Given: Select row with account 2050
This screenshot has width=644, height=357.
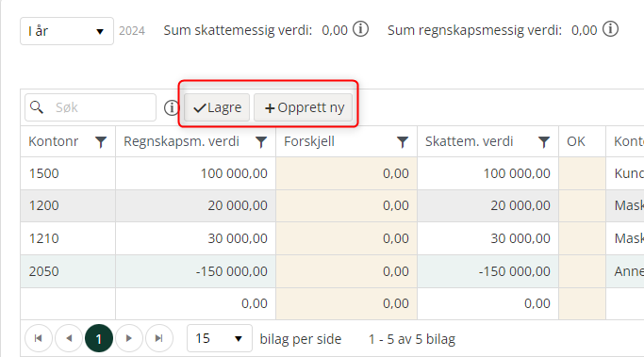Looking at the screenshot, I should tap(332, 271).
